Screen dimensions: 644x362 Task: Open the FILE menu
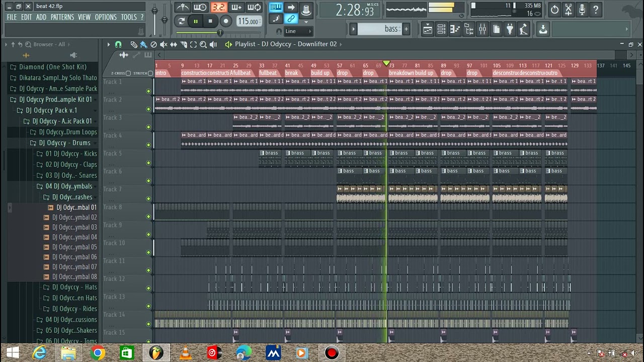pos(12,17)
